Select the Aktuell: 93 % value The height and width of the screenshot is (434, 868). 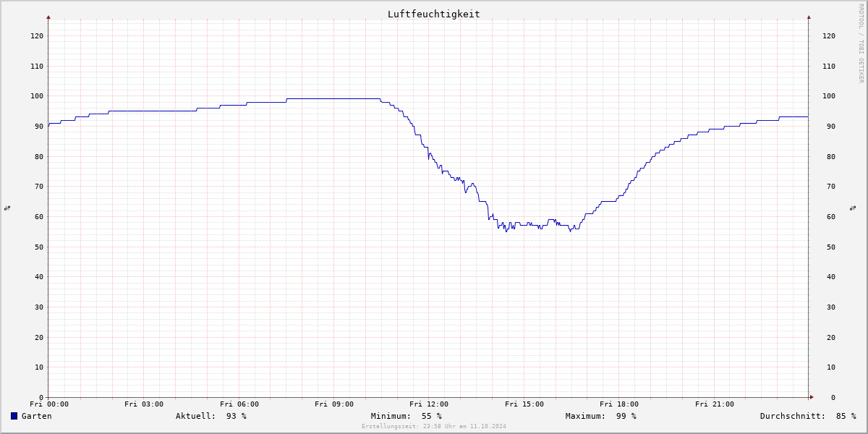211,416
